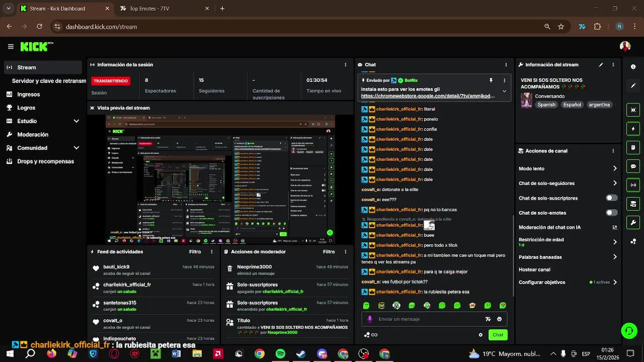Viewport: 644px width, 362px height.
Task: Click the argentina tag
Action: click(599, 105)
